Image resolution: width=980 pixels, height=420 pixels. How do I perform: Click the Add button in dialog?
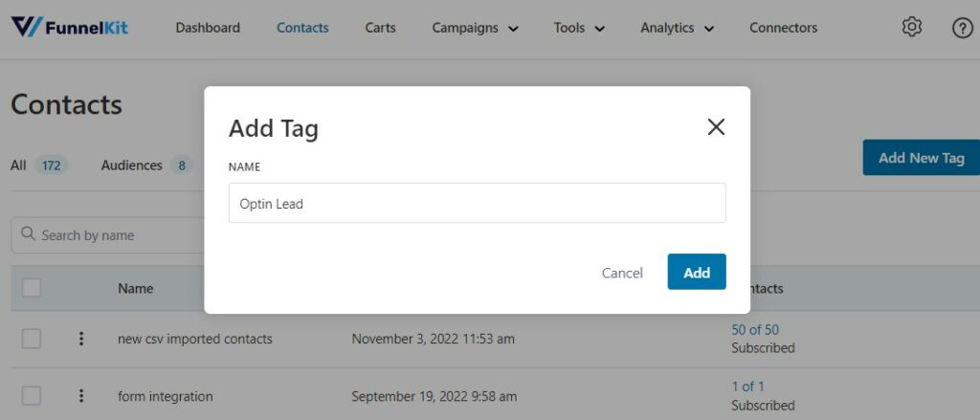[x=697, y=272]
